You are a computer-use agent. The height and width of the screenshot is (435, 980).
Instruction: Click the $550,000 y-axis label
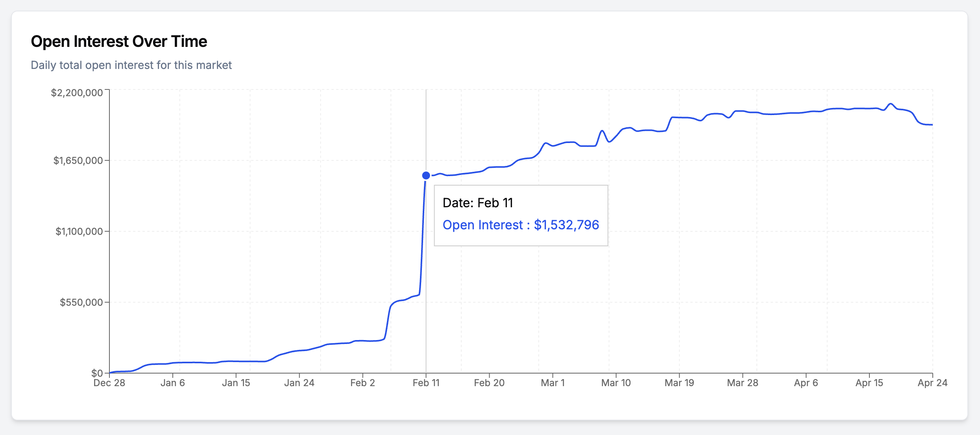tap(81, 302)
